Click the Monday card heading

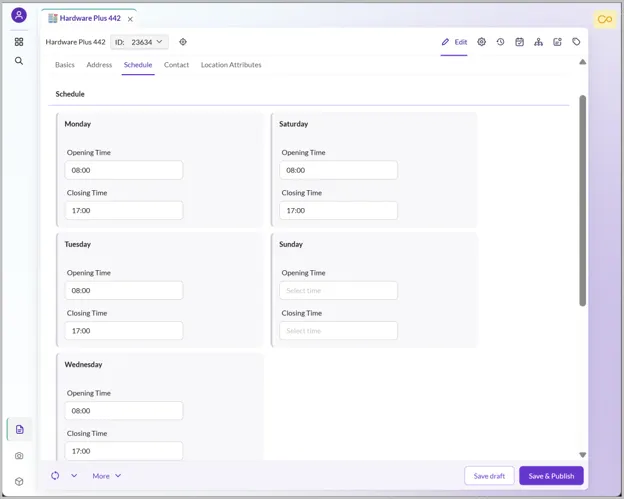pyautogui.click(x=78, y=124)
